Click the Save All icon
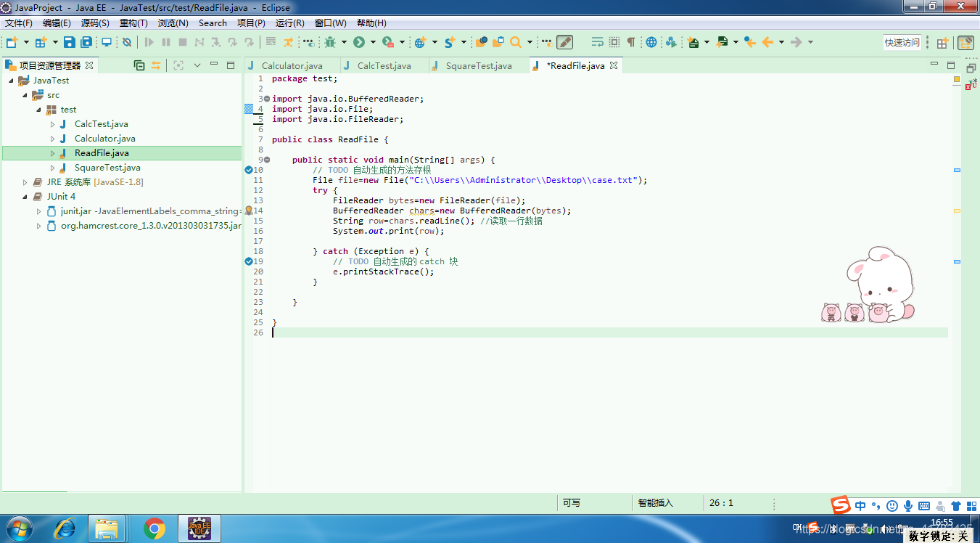The image size is (980, 543). tap(86, 42)
